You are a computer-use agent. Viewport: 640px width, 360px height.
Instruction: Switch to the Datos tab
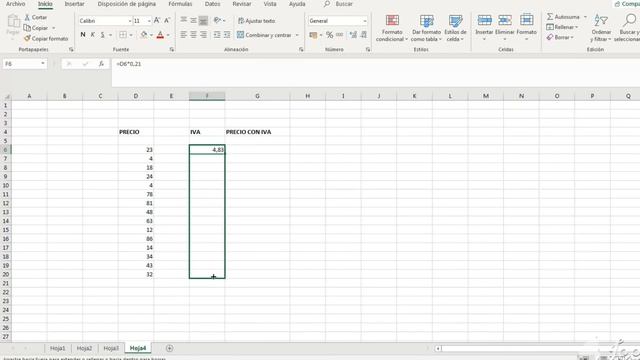pyautogui.click(x=212, y=4)
